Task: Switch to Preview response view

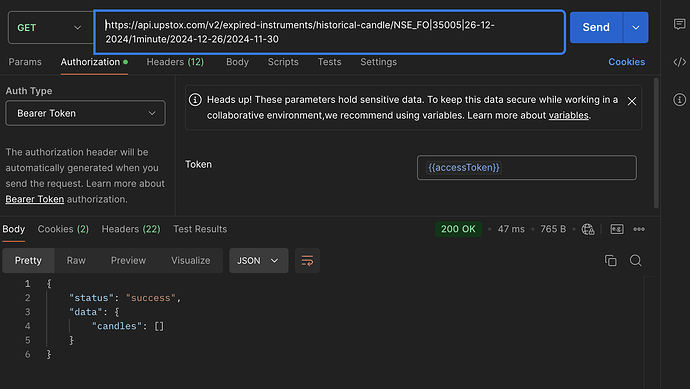Action: pos(128,261)
